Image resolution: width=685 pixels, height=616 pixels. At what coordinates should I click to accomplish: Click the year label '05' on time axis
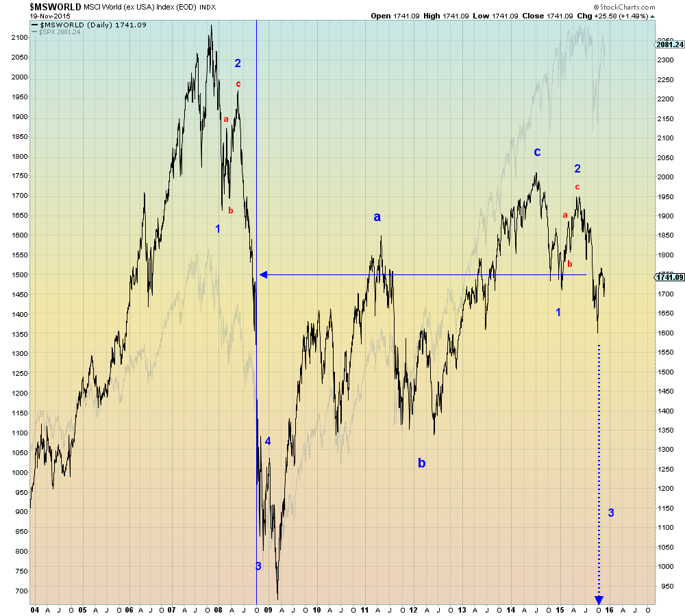(x=83, y=610)
